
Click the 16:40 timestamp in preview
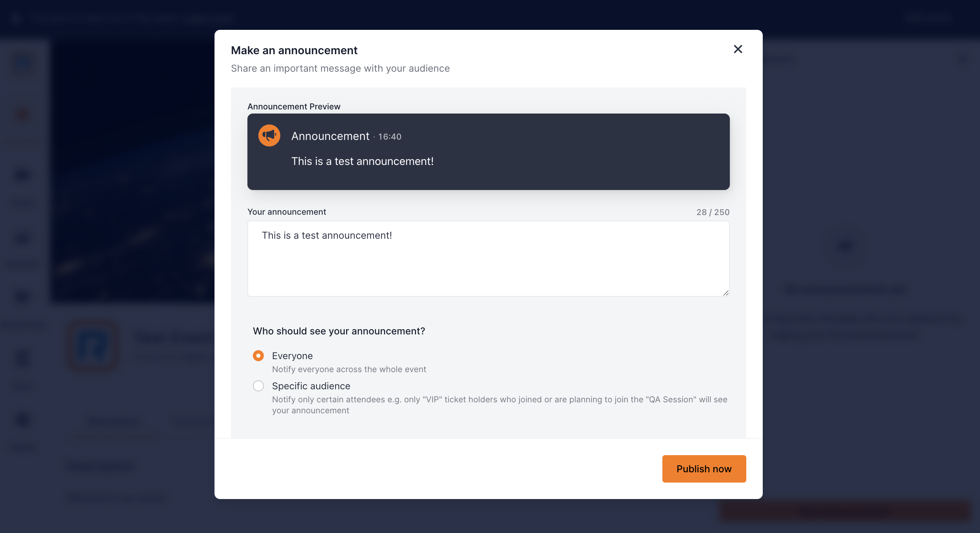coord(390,137)
